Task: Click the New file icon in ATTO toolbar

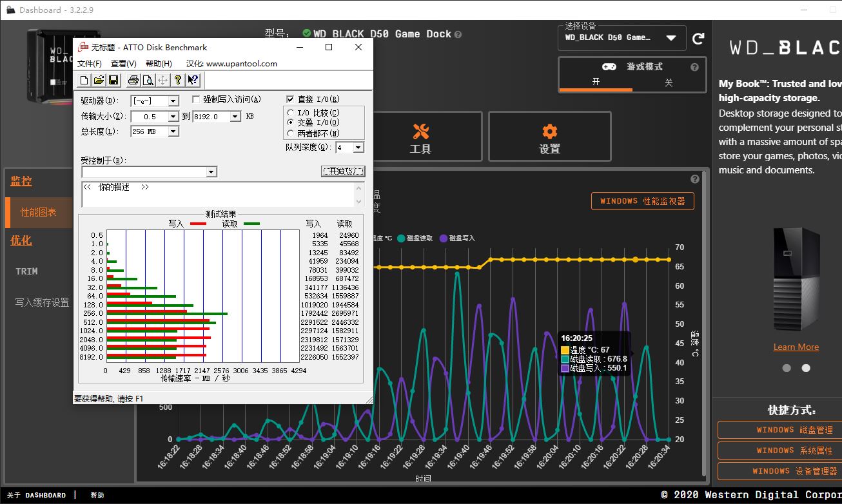Action: (x=84, y=80)
